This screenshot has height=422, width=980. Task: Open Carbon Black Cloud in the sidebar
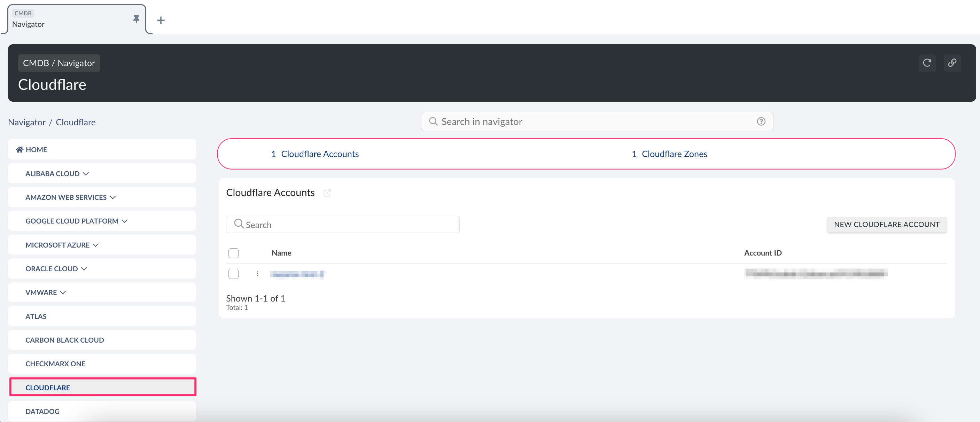coord(102,340)
